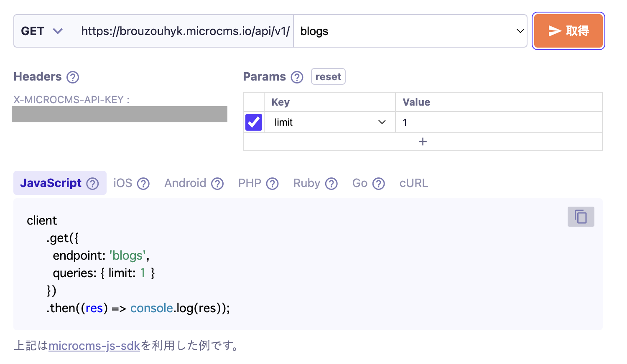Image resolution: width=627 pixels, height=364 pixels.
Task: Add a new parameter row
Action: (x=422, y=142)
